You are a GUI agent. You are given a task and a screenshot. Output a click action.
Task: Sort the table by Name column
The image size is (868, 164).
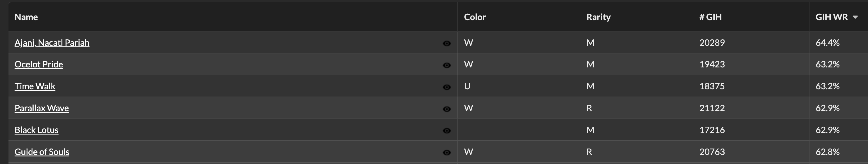(x=26, y=17)
